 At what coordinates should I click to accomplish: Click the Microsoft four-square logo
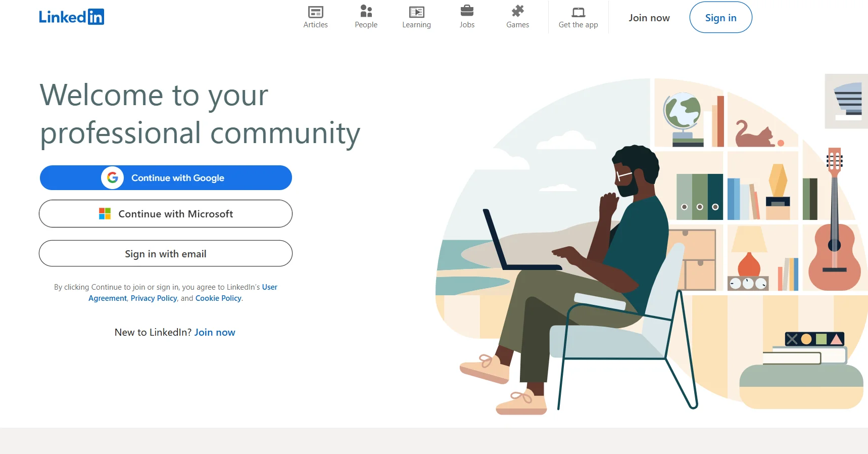[105, 214]
